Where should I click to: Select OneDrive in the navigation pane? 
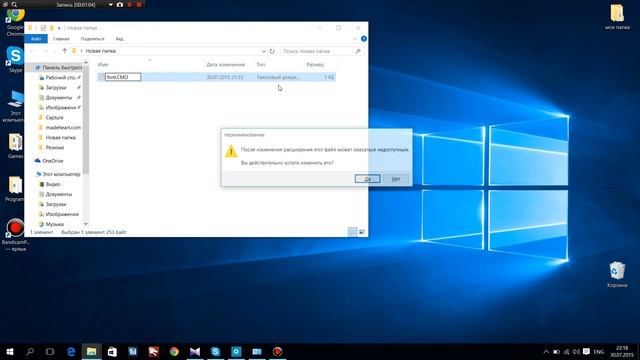[x=52, y=161]
